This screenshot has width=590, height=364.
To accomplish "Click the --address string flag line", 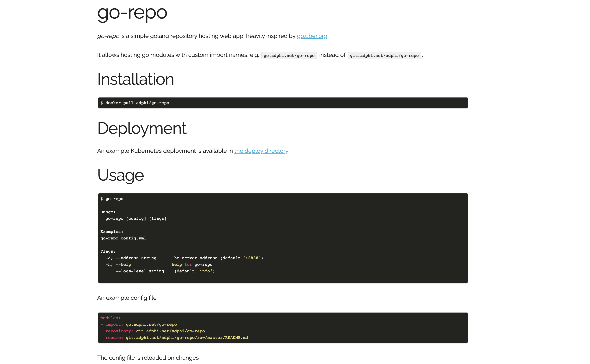I will pyautogui.click(x=184, y=258).
